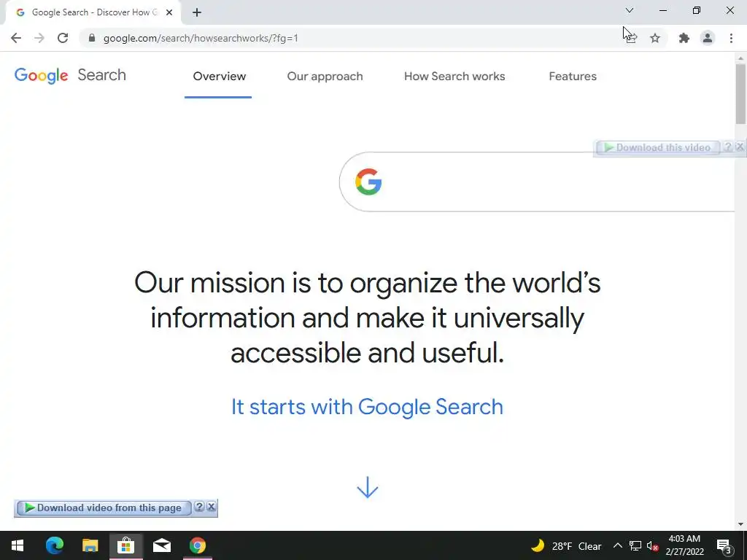Click the browser forward arrow
The image size is (747, 560).
click(x=39, y=38)
